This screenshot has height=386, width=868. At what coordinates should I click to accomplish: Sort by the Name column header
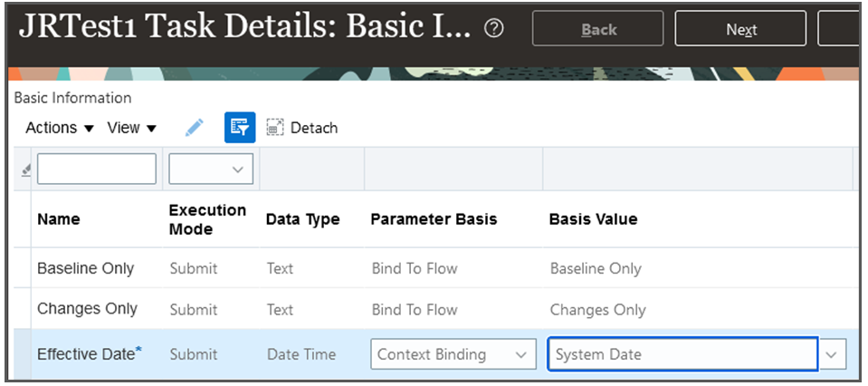[x=58, y=219]
